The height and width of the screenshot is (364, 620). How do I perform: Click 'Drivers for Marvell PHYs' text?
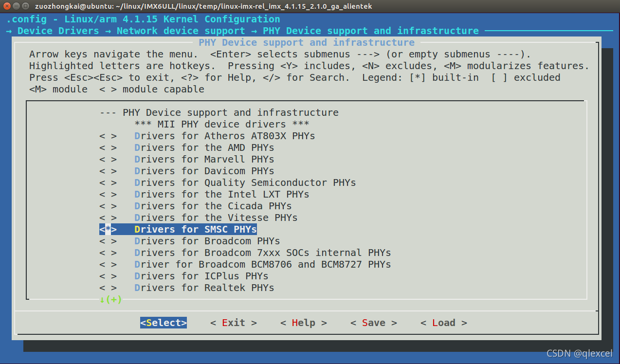click(x=204, y=159)
